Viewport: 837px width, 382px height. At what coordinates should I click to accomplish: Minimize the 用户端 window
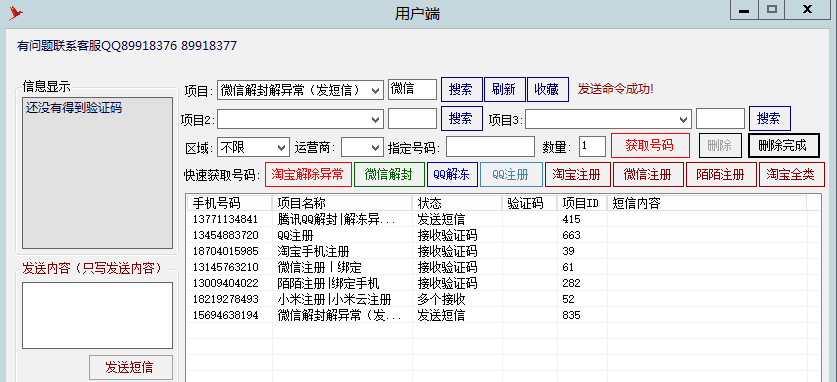(x=744, y=10)
